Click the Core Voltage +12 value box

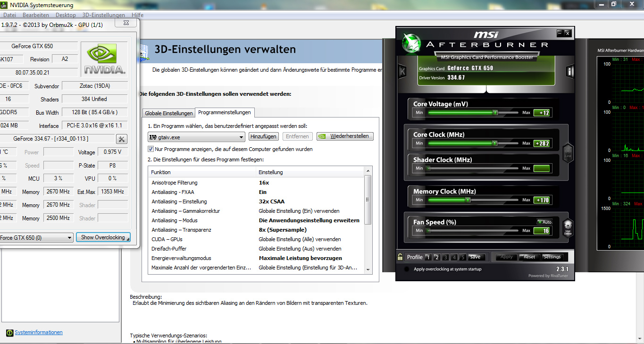point(542,113)
